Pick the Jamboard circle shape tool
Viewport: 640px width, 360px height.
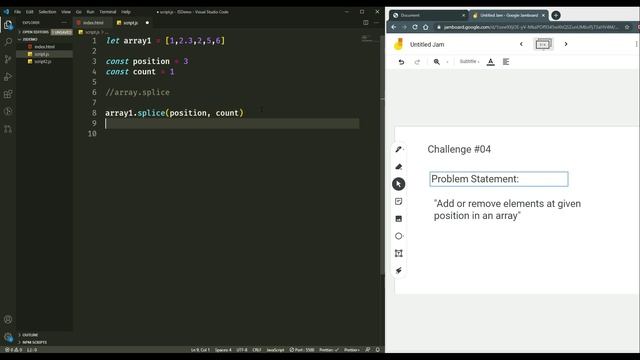pyautogui.click(x=399, y=236)
